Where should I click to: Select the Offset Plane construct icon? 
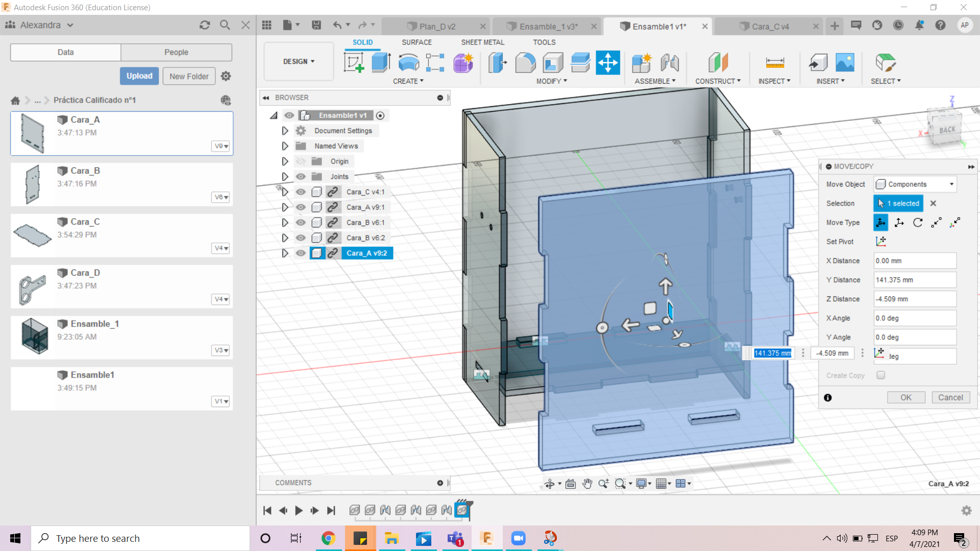(718, 63)
